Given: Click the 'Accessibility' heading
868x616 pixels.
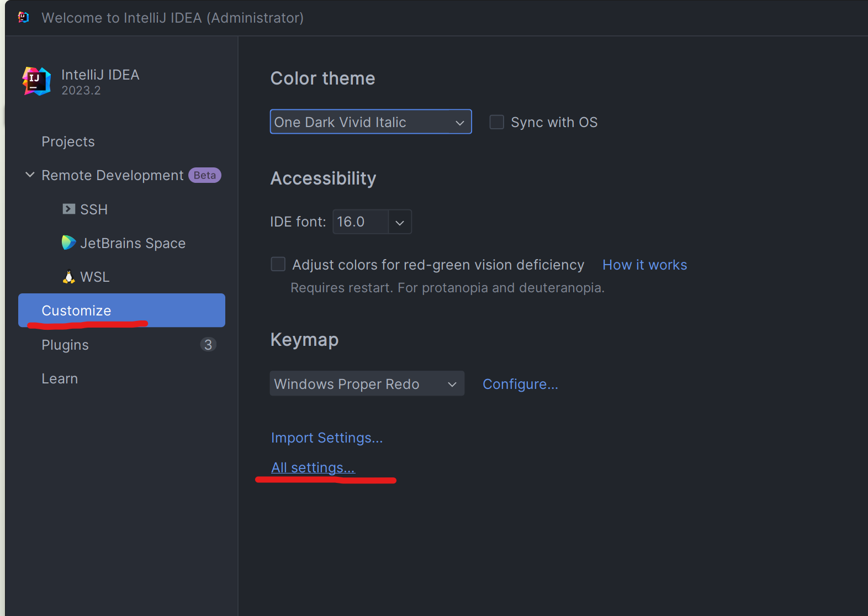Looking at the screenshot, I should click(x=324, y=178).
